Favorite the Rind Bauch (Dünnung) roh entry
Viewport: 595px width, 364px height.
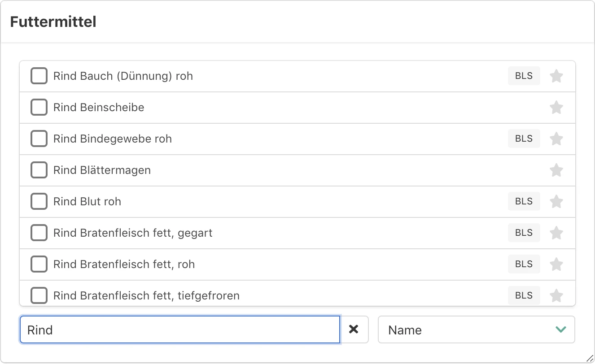(x=556, y=76)
